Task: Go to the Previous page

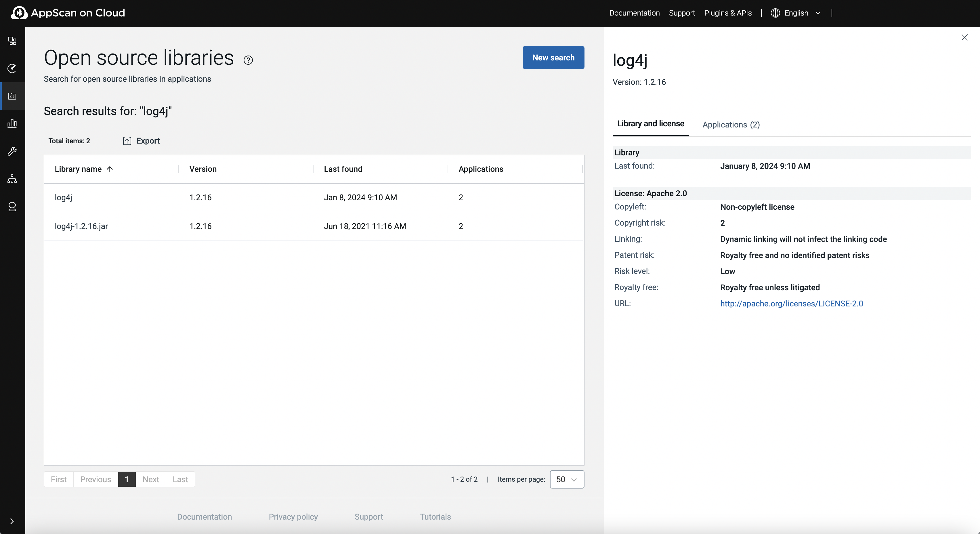Action: [95, 479]
